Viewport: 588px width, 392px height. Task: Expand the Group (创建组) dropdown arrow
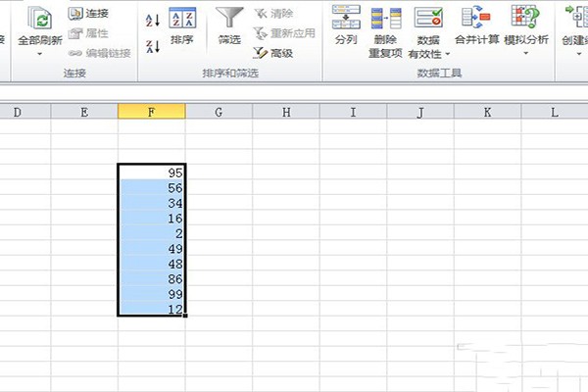pyautogui.click(x=579, y=54)
